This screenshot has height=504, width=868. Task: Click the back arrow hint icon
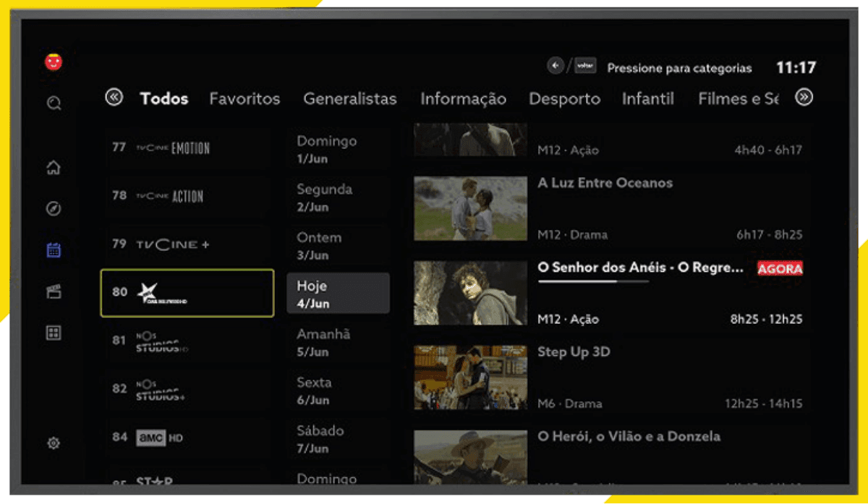tap(556, 66)
